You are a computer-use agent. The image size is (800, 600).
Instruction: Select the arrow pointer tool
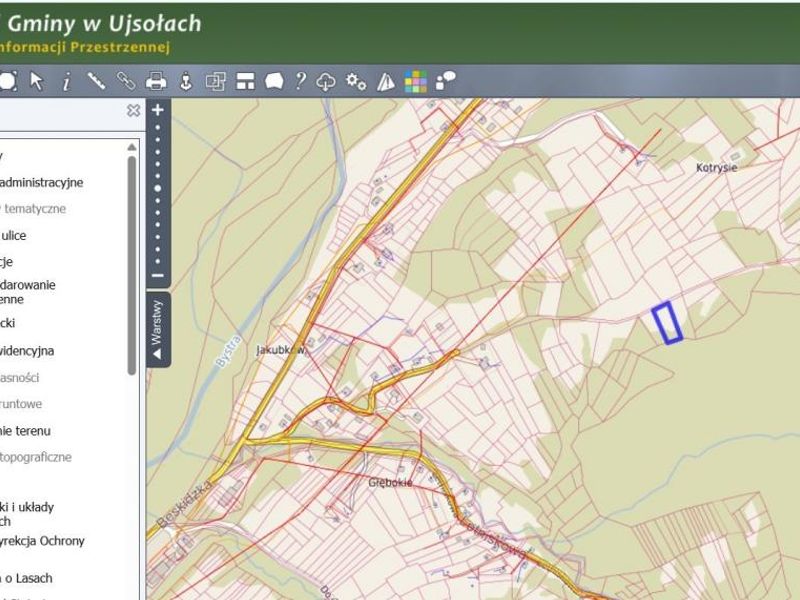(x=36, y=81)
